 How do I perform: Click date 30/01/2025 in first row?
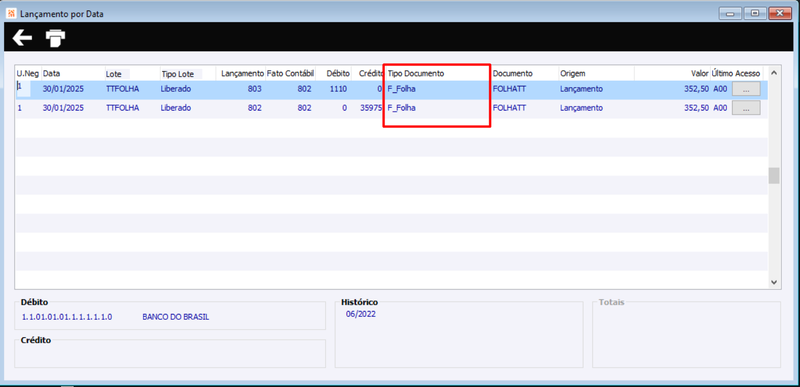(x=62, y=89)
